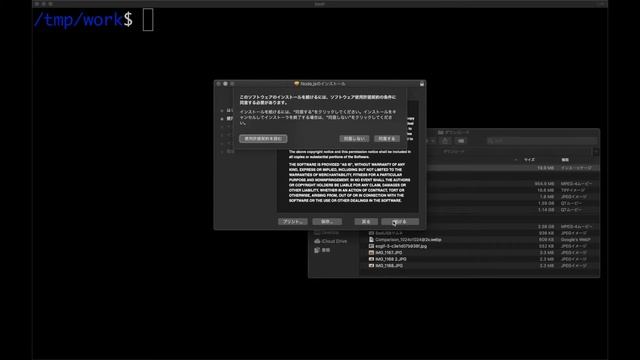Select the Comparison webp file in Finder
The width and height of the screenshot is (640, 360).
point(408,240)
